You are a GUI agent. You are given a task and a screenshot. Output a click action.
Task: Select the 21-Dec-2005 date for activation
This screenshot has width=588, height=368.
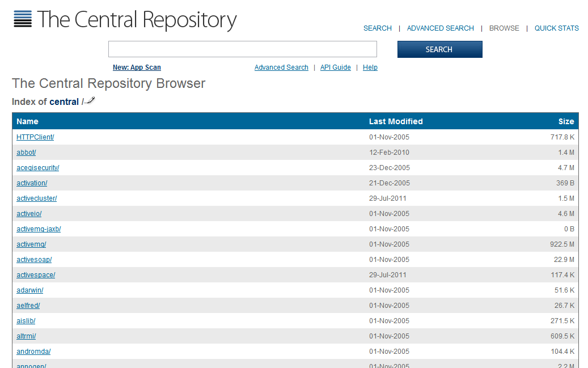click(390, 183)
